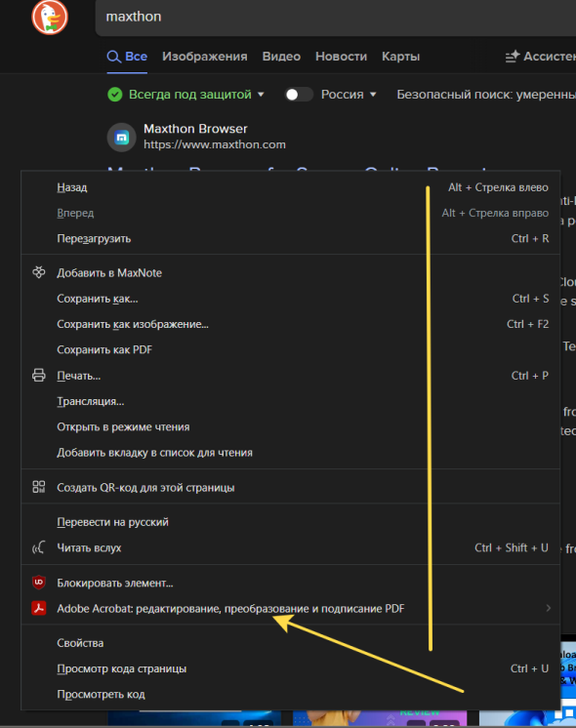Choose Трансляция... from the menu
This screenshot has width=576, height=728.
tap(290, 401)
